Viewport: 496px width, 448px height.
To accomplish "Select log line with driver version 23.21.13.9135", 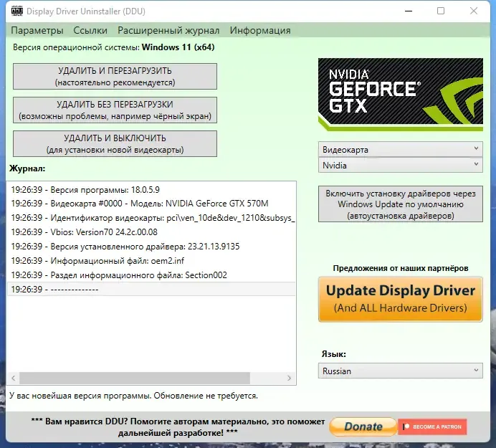I will (x=151, y=247).
